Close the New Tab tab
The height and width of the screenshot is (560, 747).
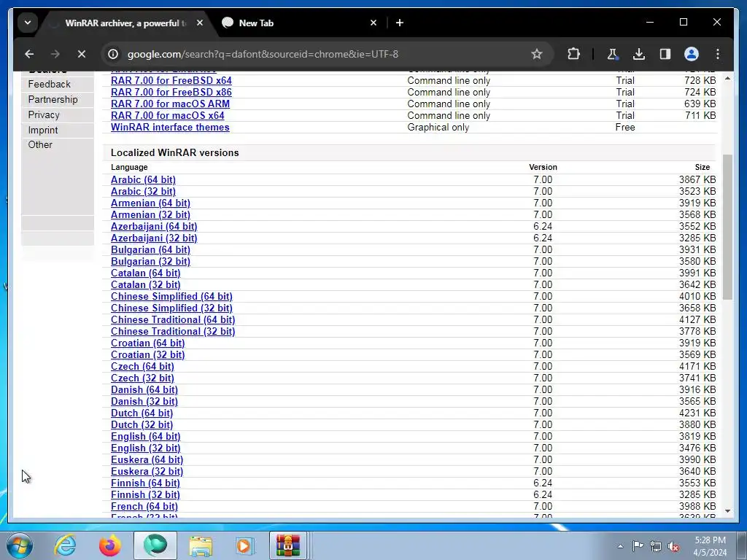tap(373, 23)
